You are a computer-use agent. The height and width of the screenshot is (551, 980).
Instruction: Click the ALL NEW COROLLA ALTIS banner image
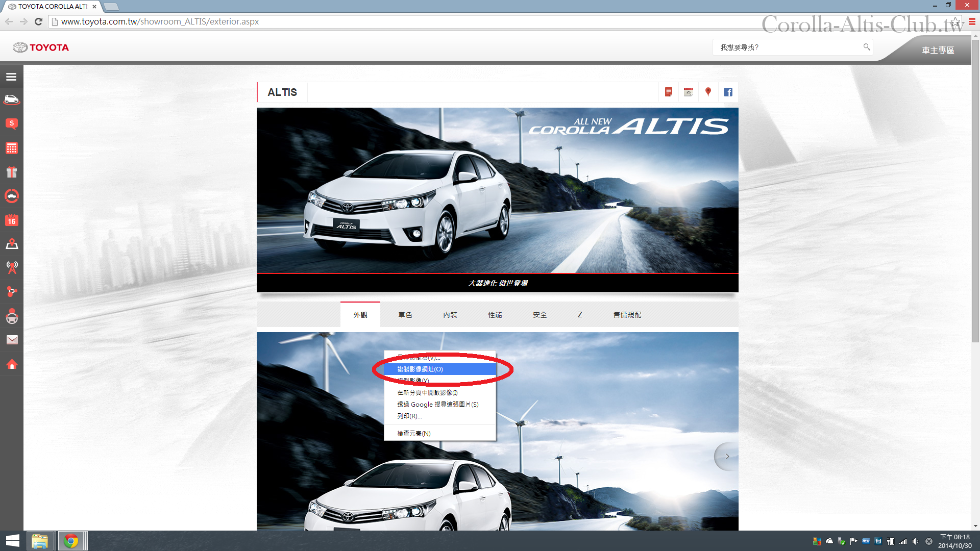498,190
